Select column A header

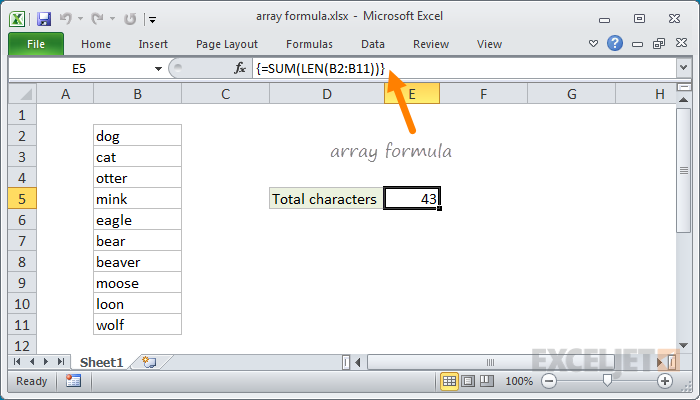[x=65, y=94]
